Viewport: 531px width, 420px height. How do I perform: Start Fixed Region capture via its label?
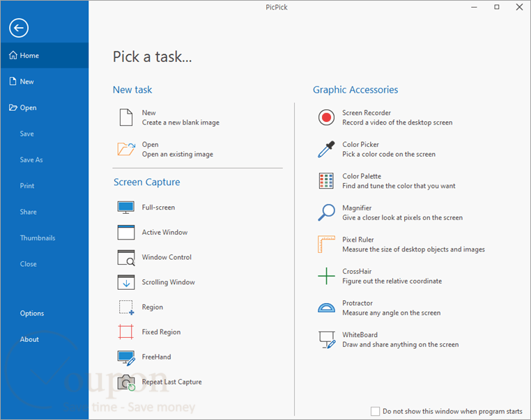coord(161,332)
